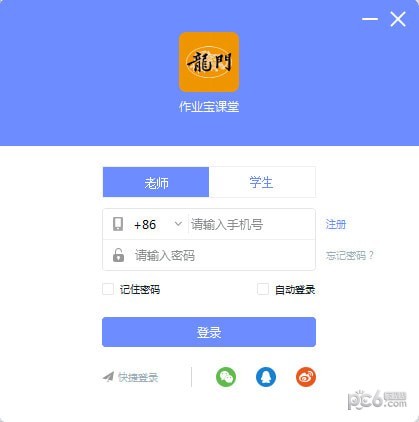Click the paper plane quick login icon
Image resolution: width=419 pixels, height=422 pixels.
pos(108,377)
